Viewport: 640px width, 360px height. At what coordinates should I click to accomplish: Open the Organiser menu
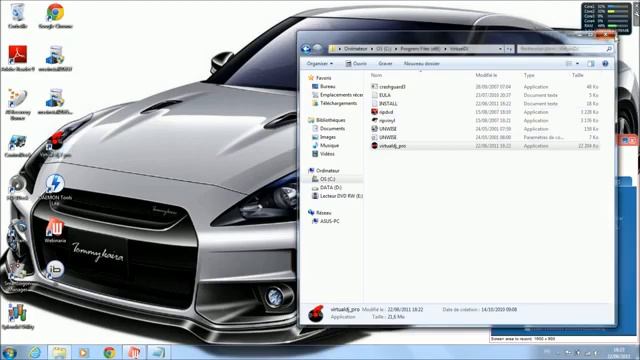click(x=320, y=64)
